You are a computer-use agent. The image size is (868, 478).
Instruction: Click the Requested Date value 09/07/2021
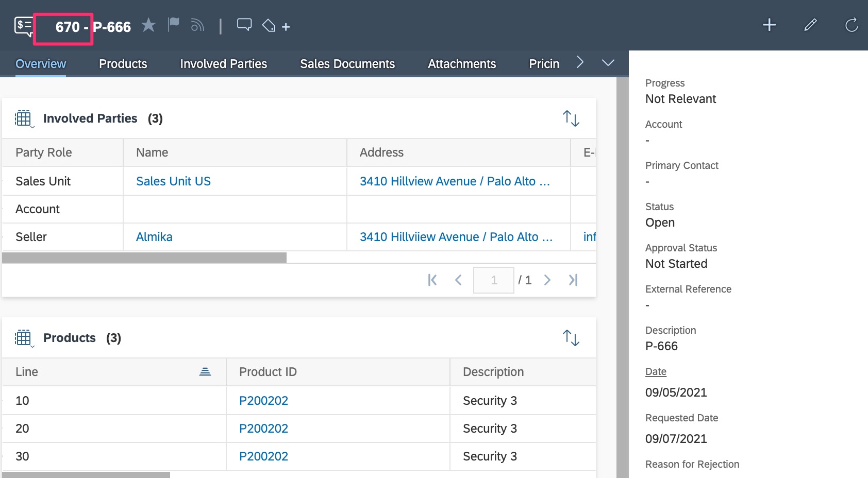[x=676, y=439]
